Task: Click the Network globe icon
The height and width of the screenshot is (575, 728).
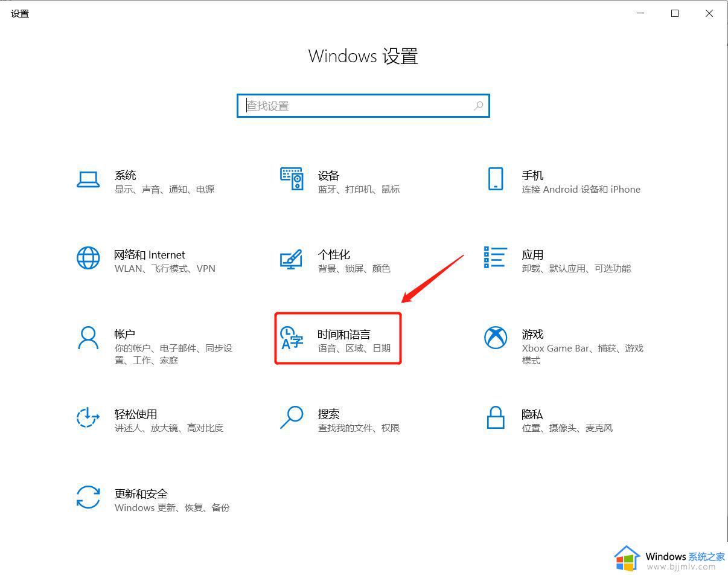Action: pos(88,259)
